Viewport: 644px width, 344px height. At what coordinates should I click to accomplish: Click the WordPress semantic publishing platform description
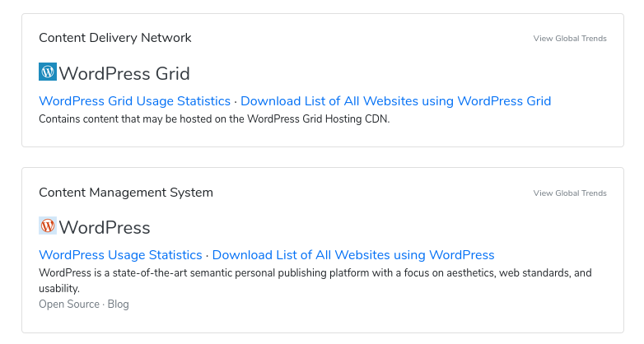click(315, 281)
